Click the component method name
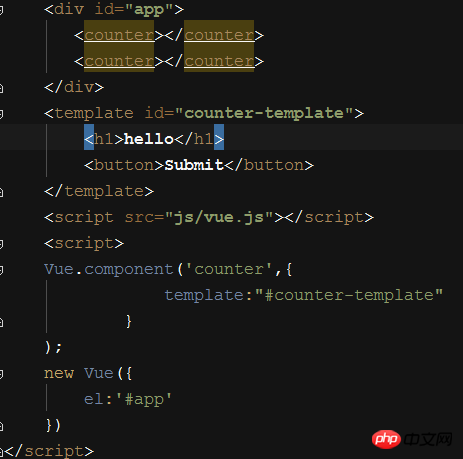Image resolution: width=463 pixels, height=459 pixels. 129,270
